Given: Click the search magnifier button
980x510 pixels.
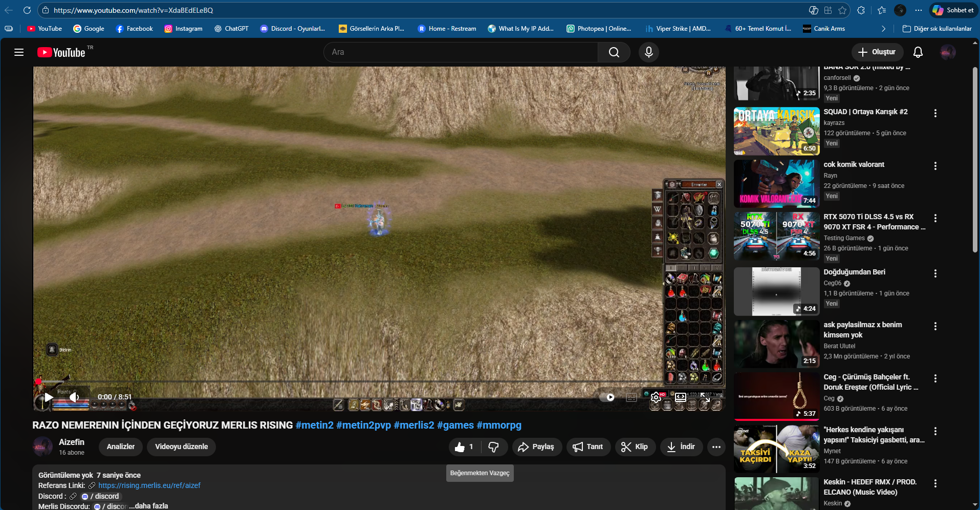Looking at the screenshot, I should (614, 52).
